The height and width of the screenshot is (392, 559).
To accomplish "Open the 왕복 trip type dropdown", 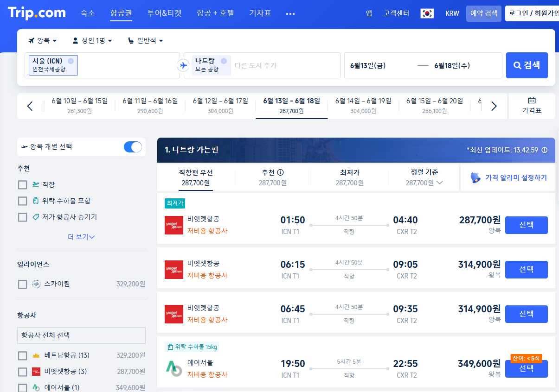I will pos(42,41).
